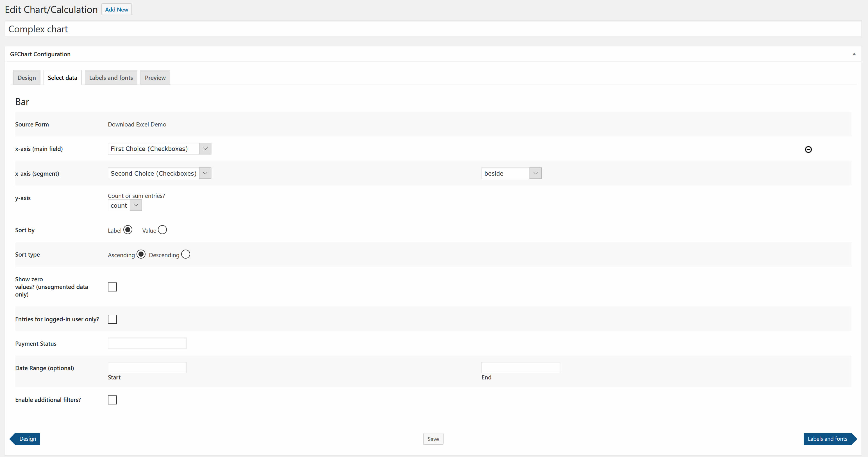This screenshot has width=868, height=457.
Task: Click the Payment Status input field
Action: point(147,343)
